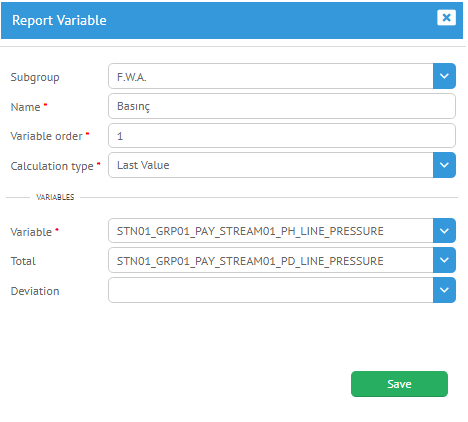Expand the Subgroup dropdown arrow

coord(444,76)
